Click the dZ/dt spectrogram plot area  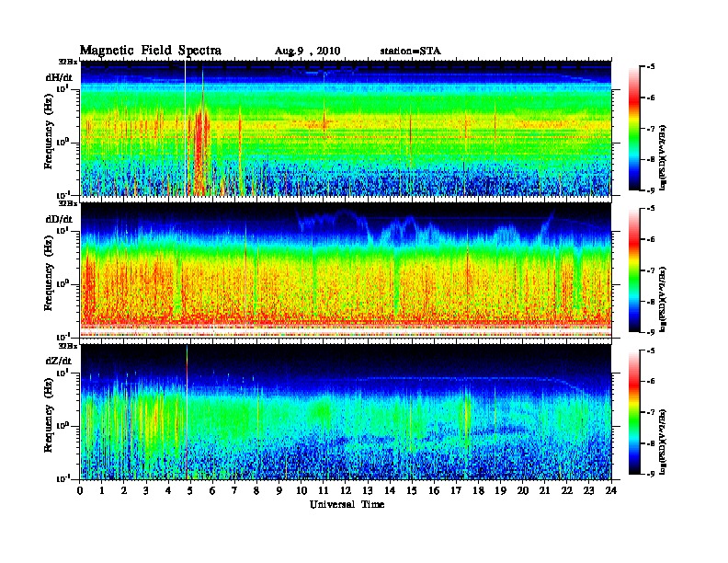[346, 412]
